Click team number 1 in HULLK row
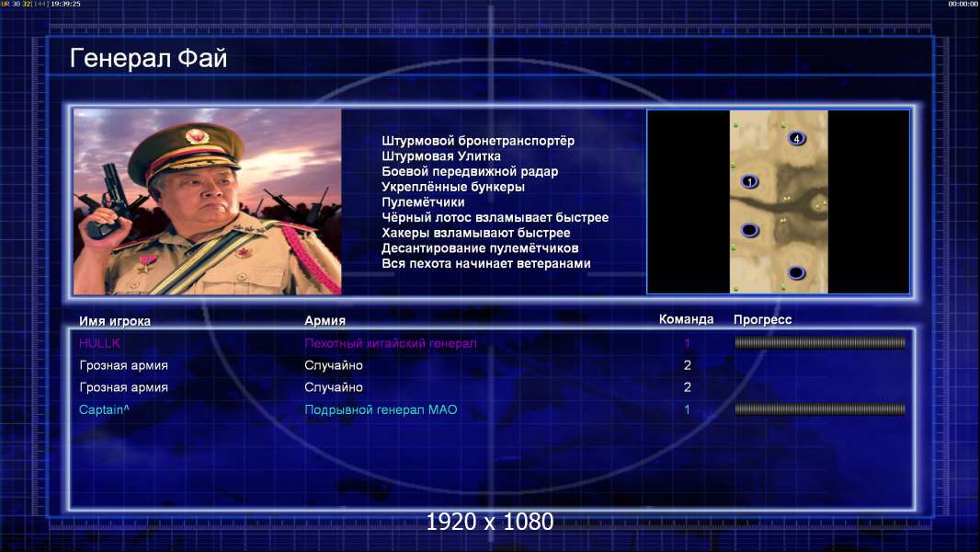 point(687,343)
